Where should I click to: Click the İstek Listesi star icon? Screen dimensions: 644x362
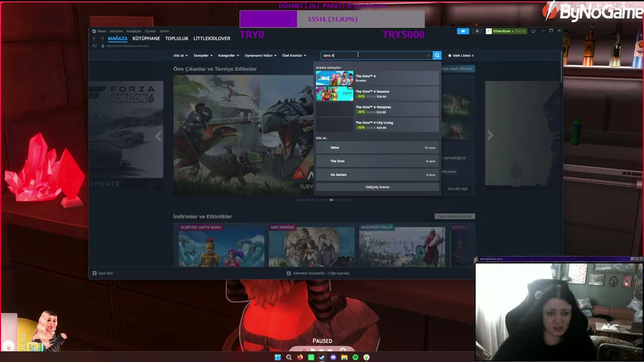(449, 55)
